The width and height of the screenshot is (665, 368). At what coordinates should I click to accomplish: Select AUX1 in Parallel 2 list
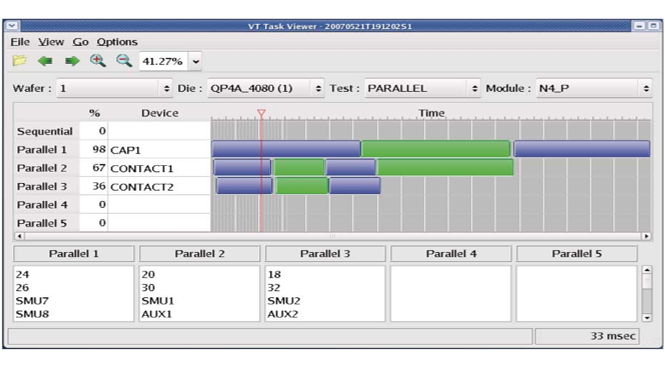point(157,314)
